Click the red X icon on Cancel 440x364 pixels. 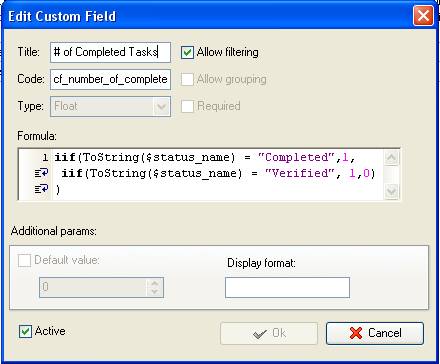pos(356,333)
